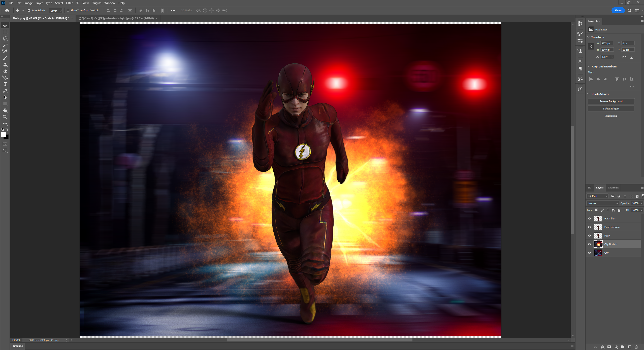Open the Fill slider dropdown arrow
Viewport: 644px width, 350px height.
pyautogui.click(x=641, y=210)
